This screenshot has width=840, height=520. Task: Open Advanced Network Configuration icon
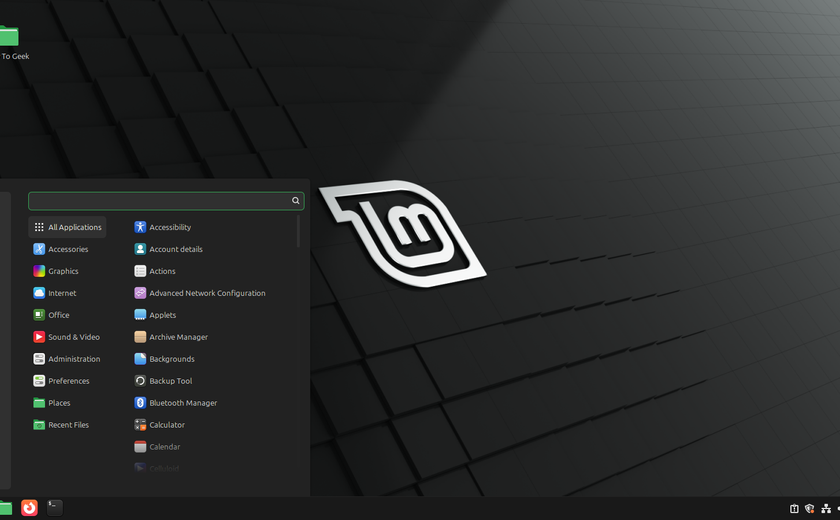pos(140,293)
